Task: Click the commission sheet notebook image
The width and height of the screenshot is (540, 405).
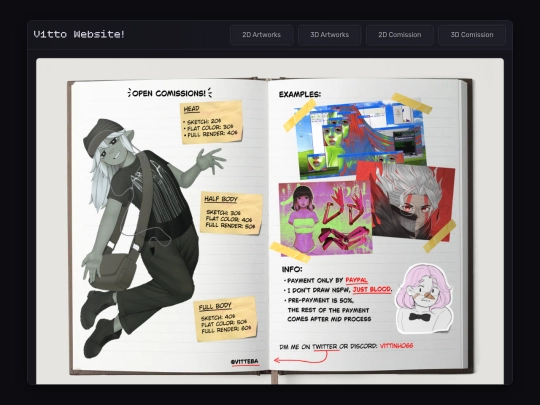Action: [270, 221]
